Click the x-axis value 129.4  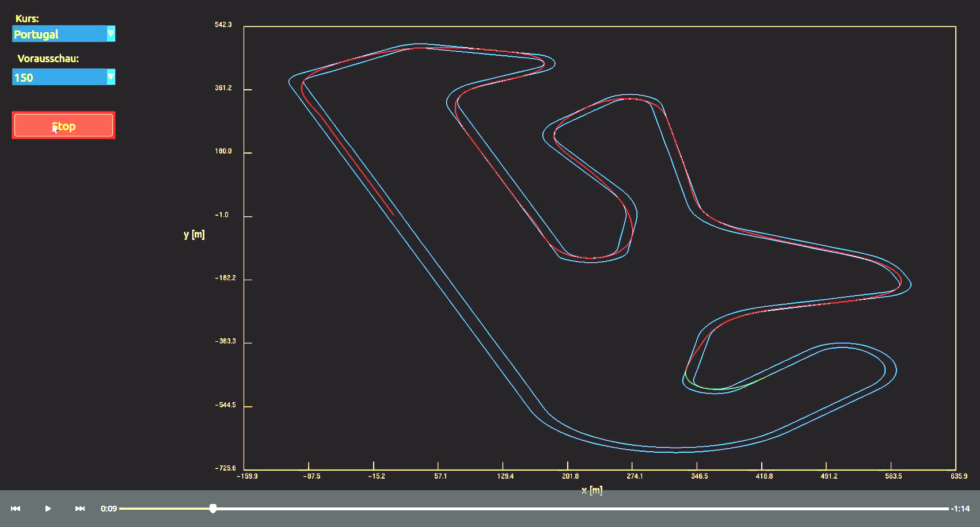click(506, 476)
